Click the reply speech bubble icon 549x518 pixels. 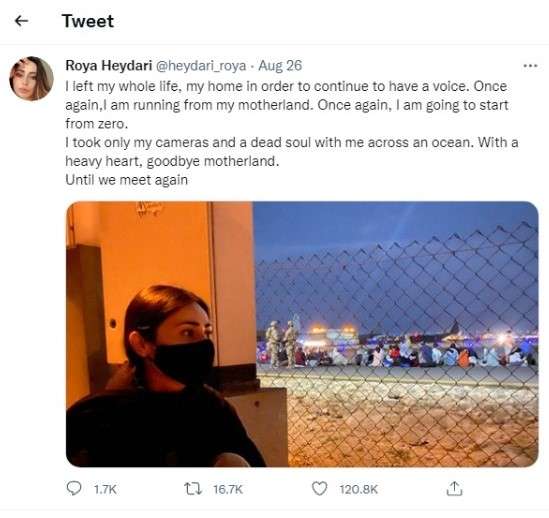[74, 488]
